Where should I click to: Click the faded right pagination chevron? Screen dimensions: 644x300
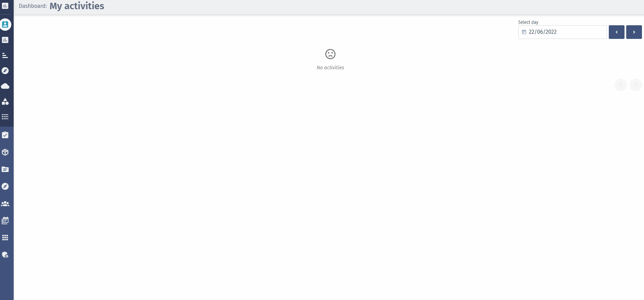[636, 85]
